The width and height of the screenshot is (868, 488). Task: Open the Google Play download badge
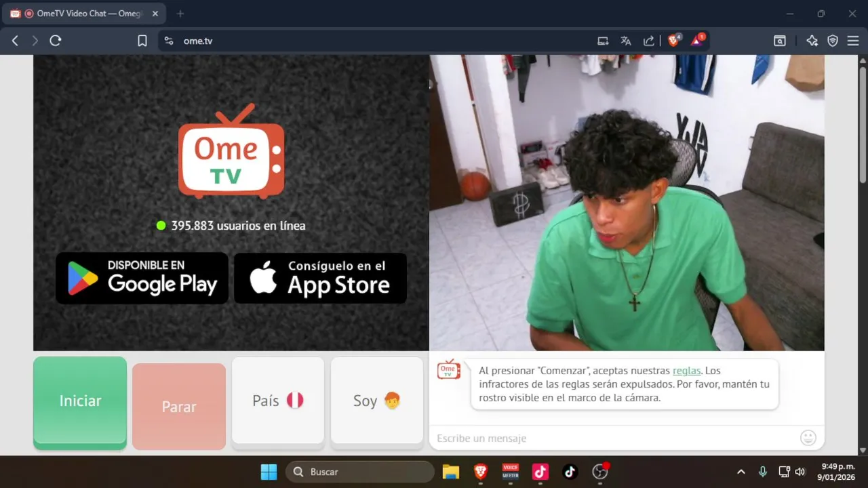coord(142,279)
